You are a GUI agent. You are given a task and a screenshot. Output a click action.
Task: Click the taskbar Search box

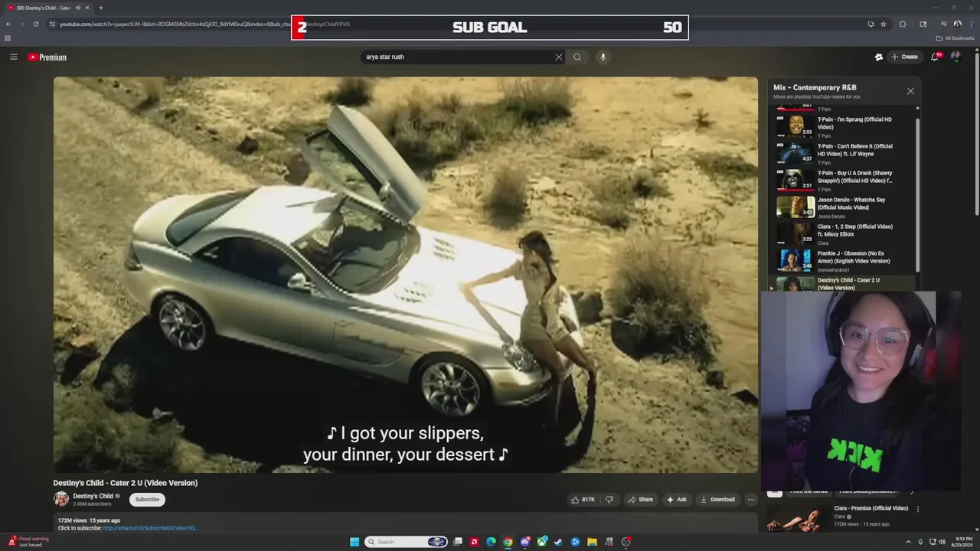407,542
